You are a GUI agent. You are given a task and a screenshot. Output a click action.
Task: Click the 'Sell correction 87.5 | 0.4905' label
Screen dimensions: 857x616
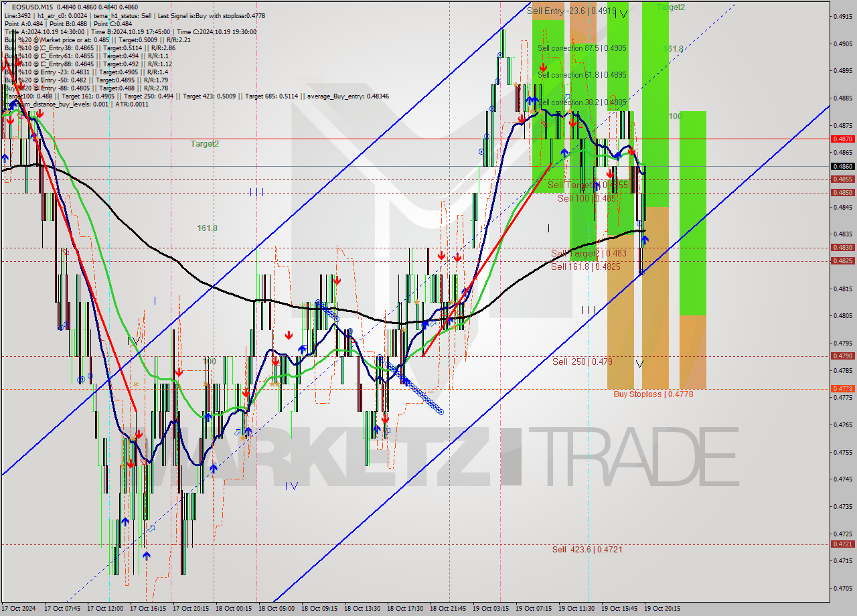coord(582,48)
